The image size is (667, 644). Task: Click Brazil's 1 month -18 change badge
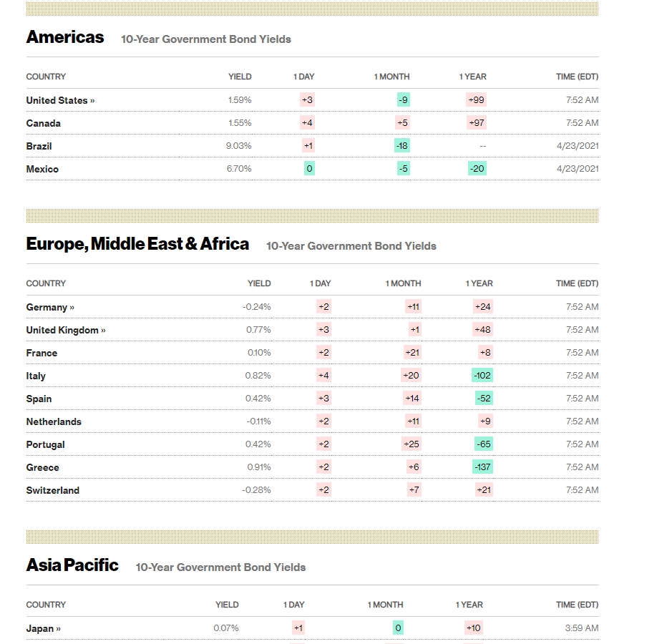click(402, 146)
